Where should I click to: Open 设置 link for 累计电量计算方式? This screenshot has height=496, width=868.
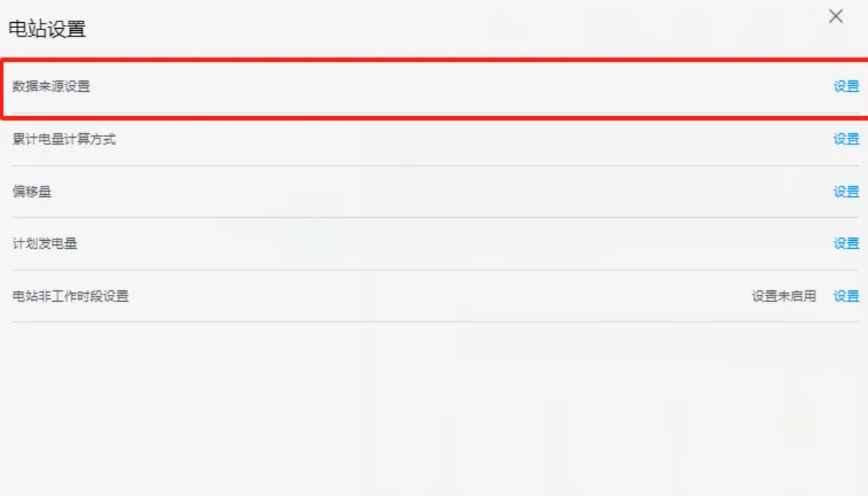coord(846,139)
